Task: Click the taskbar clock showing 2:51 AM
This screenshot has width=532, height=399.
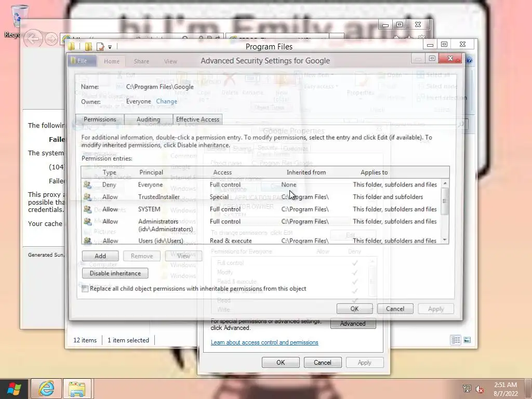Action: [506, 389]
